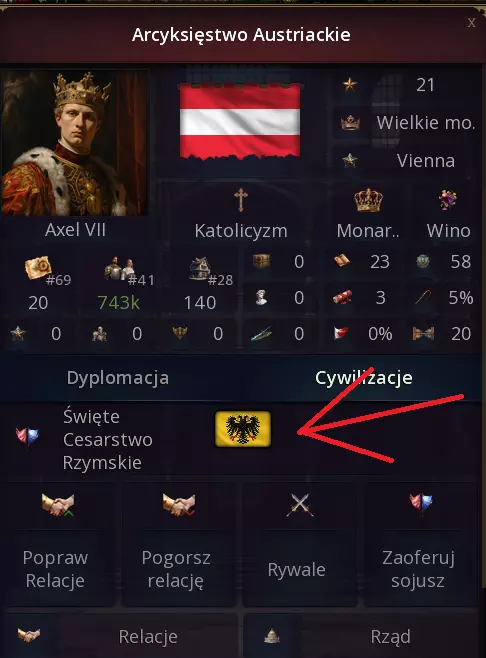The height and width of the screenshot is (658, 486).
Task: Click the Pogorsz relację button
Action: [178, 544]
